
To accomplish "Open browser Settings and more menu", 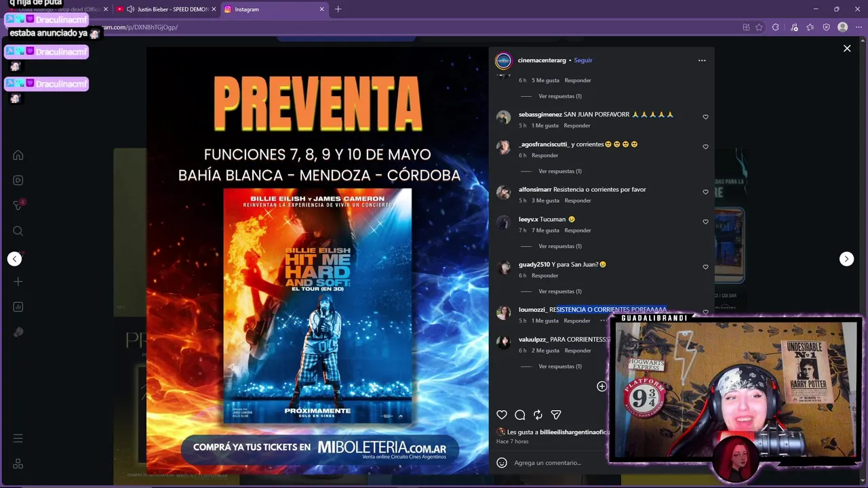I will pyautogui.click(x=859, y=27).
